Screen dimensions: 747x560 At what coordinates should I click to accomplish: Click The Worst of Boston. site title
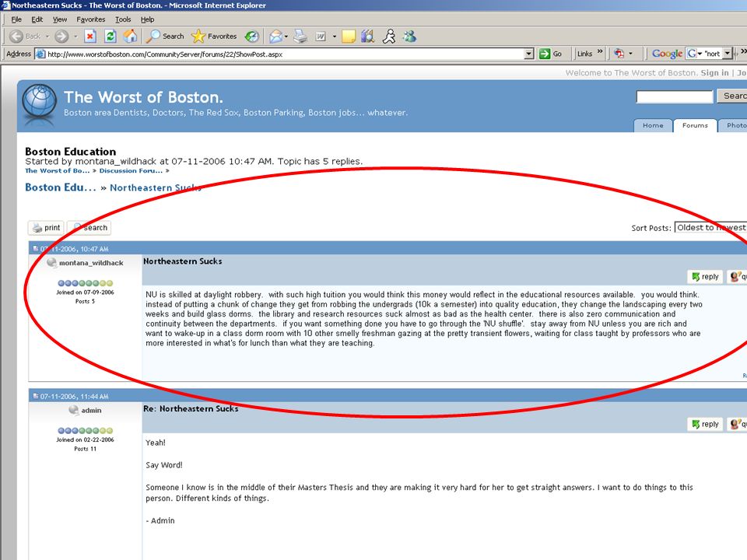143,97
